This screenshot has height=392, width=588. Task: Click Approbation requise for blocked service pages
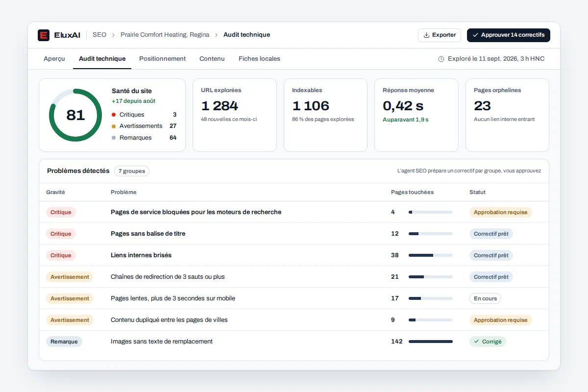pos(501,212)
